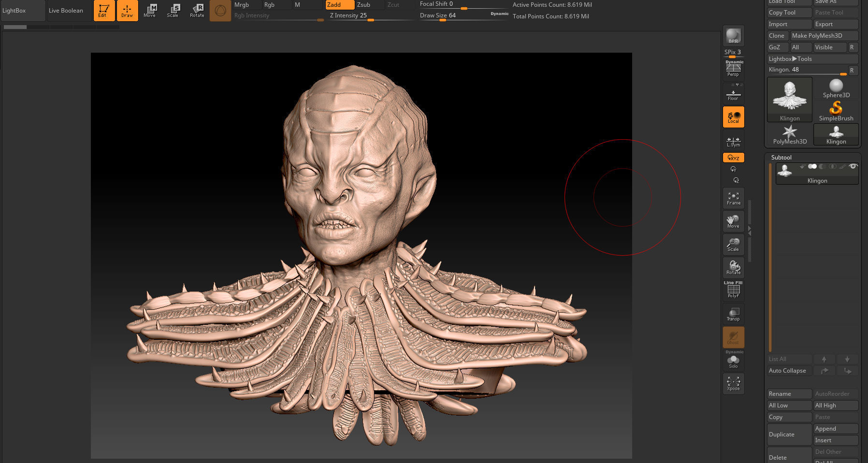Screen dimensions: 868x463
Task: Enable M material mode
Action: coord(307,5)
